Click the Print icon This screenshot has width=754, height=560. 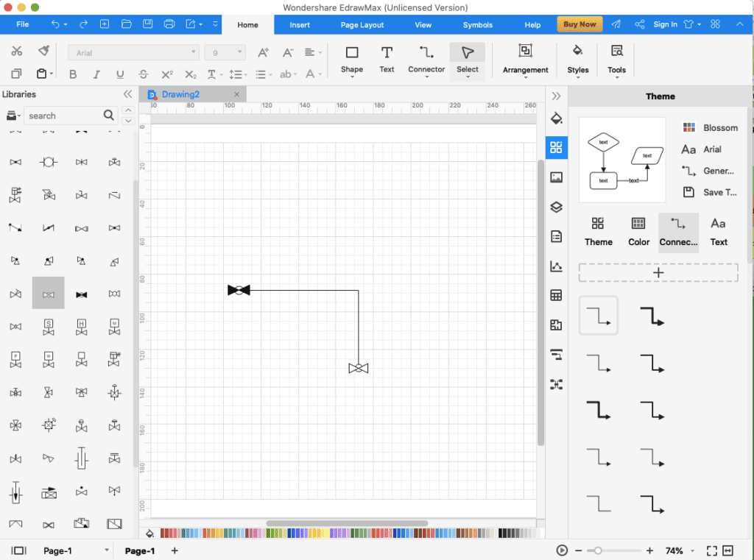[169, 24]
